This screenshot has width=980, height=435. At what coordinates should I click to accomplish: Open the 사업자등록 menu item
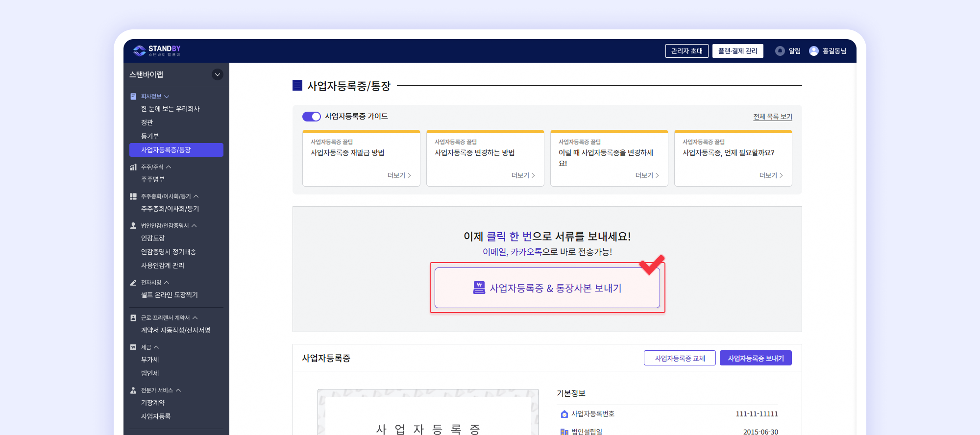tap(156, 416)
